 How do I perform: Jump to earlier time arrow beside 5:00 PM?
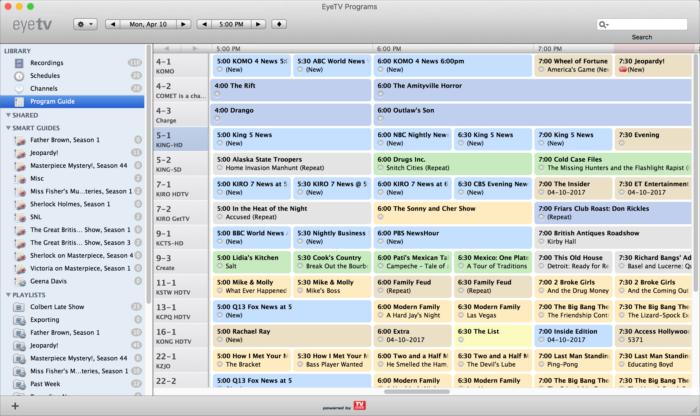[204, 24]
